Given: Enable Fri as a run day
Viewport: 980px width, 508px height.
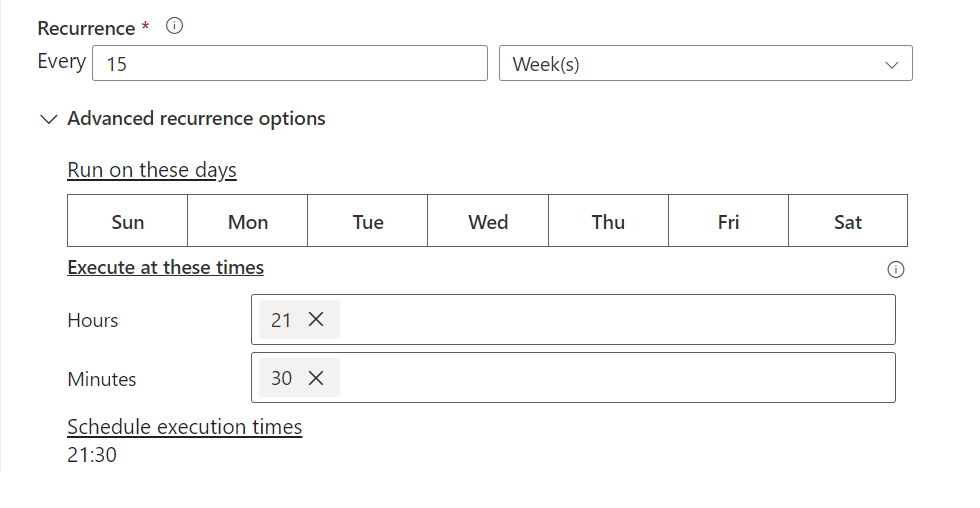Looking at the screenshot, I should [728, 222].
